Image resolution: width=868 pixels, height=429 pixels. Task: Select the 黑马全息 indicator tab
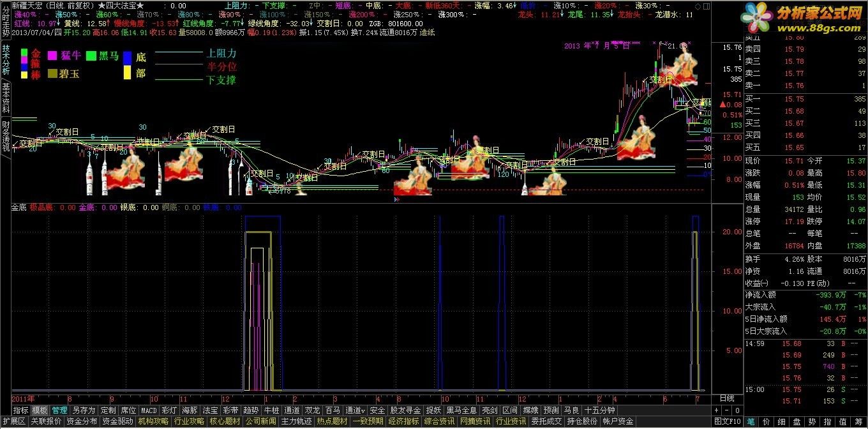(x=461, y=410)
